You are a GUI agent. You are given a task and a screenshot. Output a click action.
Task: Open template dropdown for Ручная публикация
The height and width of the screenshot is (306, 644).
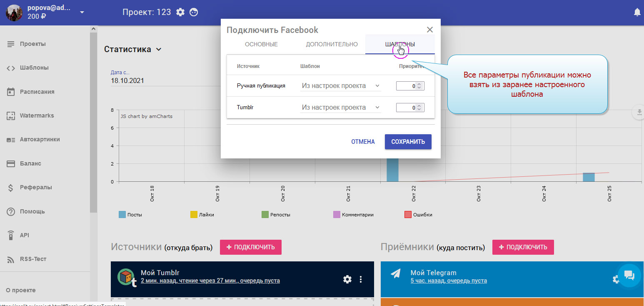click(x=340, y=85)
